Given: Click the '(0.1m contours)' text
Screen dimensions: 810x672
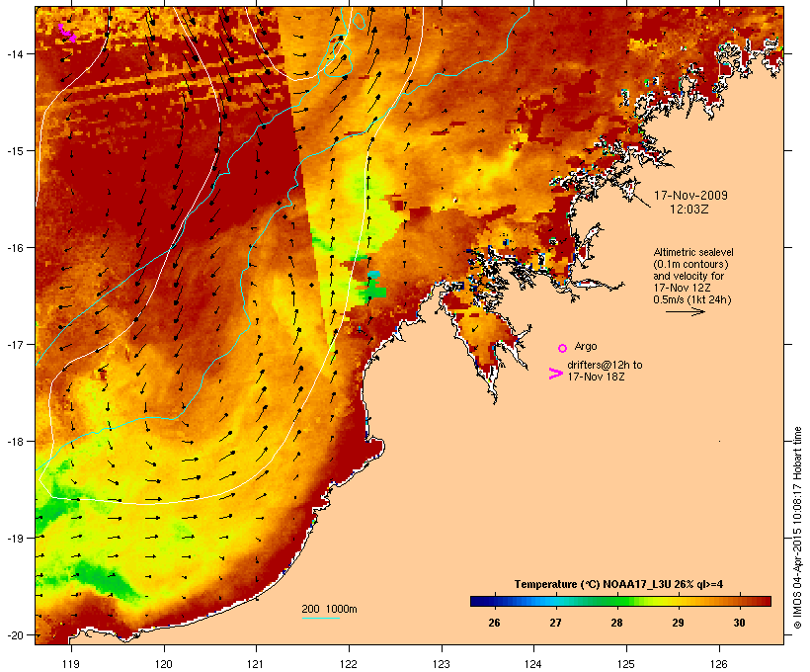Looking at the screenshot, I should tap(690, 264).
